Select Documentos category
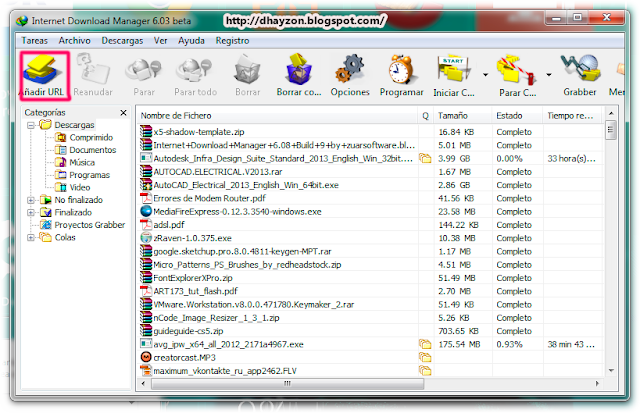Image resolution: width=640 pixels, height=413 pixels. click(x=93, y=150)
